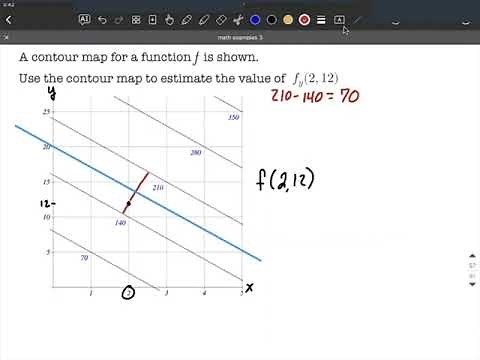The image size is (480, 360).
Task: Choose the red pen color
Action: pos(304,20)
